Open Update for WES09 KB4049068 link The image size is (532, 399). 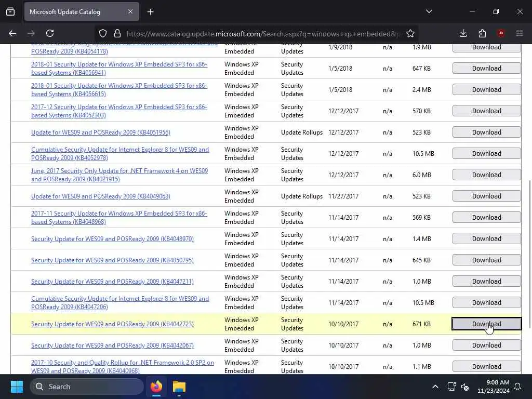click(x=101, y=196)
